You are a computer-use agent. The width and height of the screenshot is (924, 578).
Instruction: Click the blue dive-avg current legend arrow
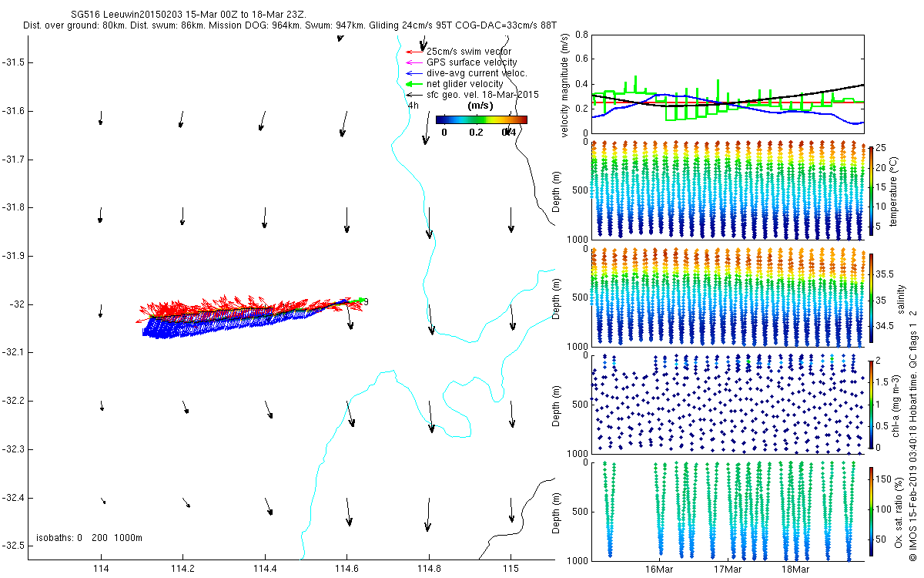pyautogui.click(x=416, y=73)
